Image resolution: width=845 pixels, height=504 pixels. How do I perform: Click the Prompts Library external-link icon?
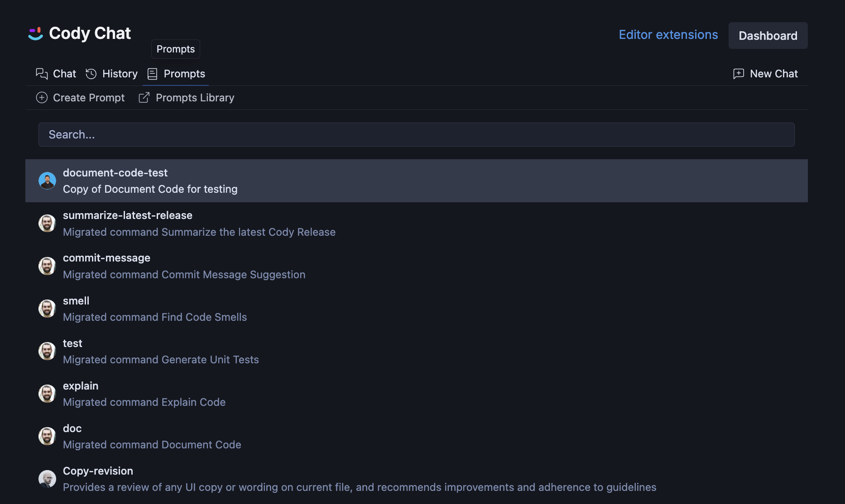[x=144, y=98]
